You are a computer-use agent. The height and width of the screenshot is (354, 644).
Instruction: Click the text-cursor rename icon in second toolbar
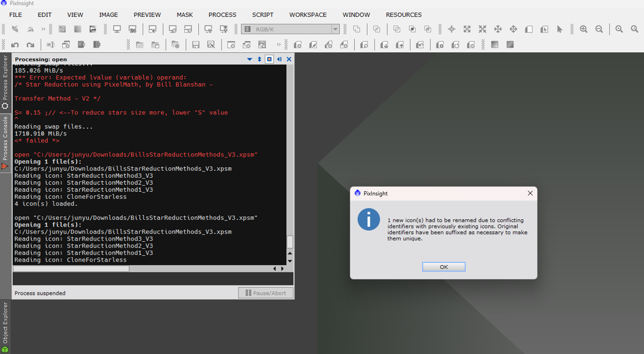pyautogui.click(x=51, y=45)
